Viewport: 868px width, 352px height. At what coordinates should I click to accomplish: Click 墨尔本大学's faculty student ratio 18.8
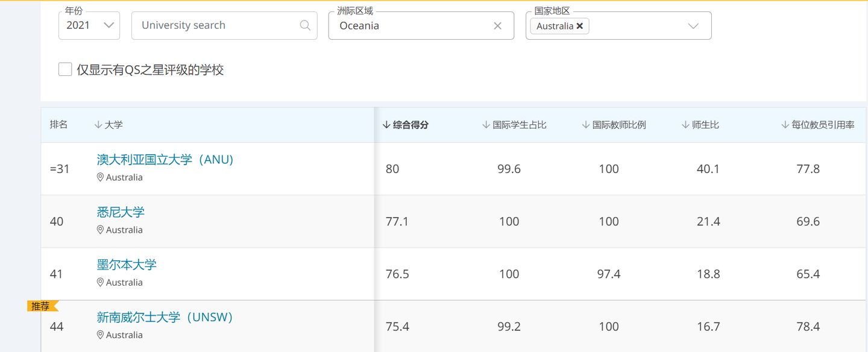[x=708, y=274]
